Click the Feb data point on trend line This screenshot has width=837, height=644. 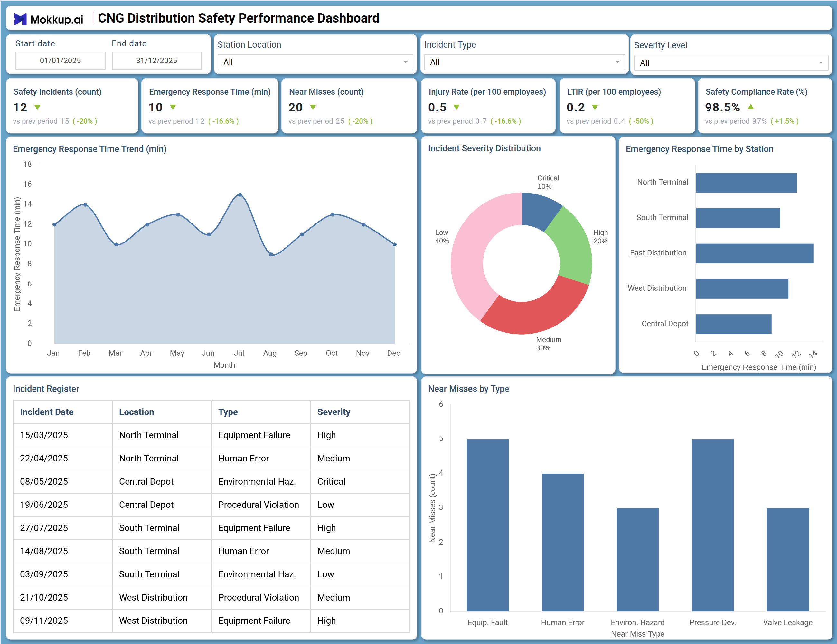[85, 205]
